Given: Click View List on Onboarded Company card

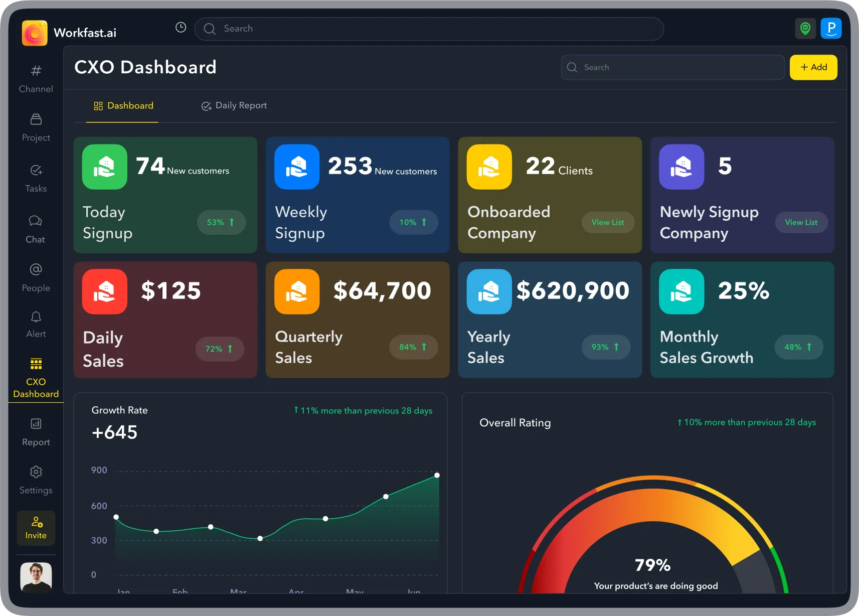Looking at the screenshot, I should 608,222.
